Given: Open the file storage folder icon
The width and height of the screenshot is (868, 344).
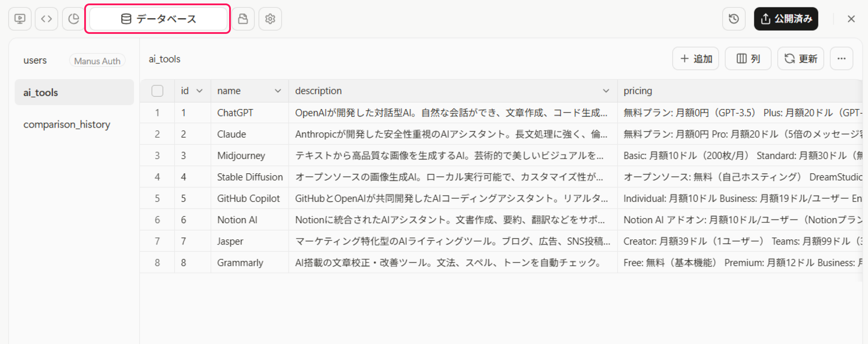Looking at the screenshot, I should [x=243, y=19].
